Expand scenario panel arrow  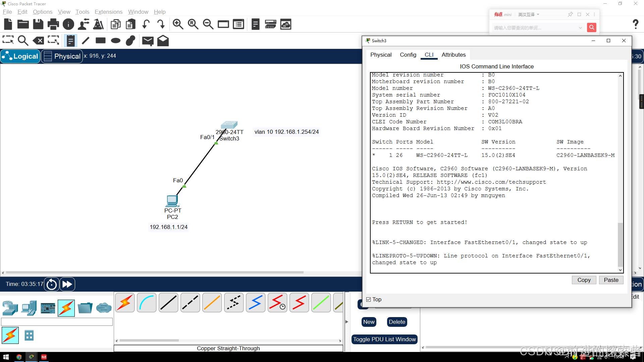click(347, 322)
